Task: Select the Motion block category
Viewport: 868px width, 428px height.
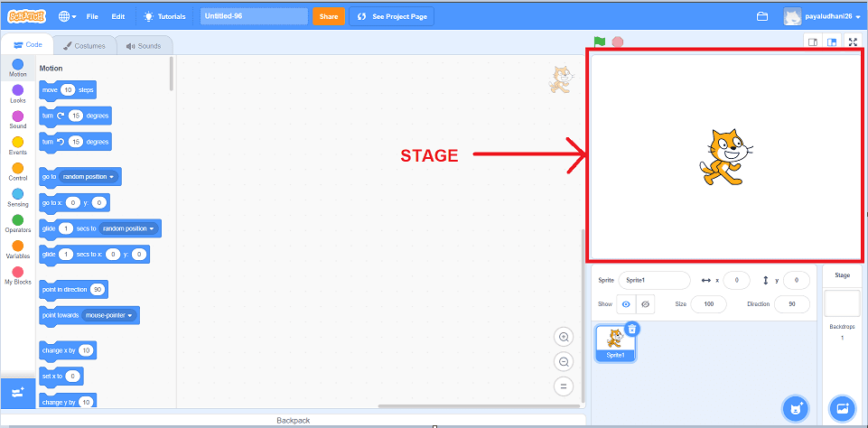Action: [18, 68]
